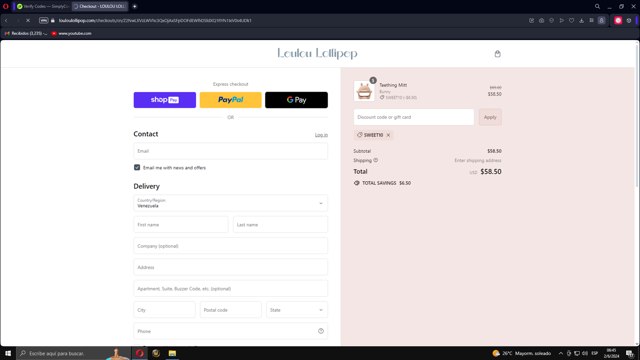The height and width of the screenshot is (360, 640).
Task: Remove the SWEET10 discount code
Action: click(x=388, y=135)
